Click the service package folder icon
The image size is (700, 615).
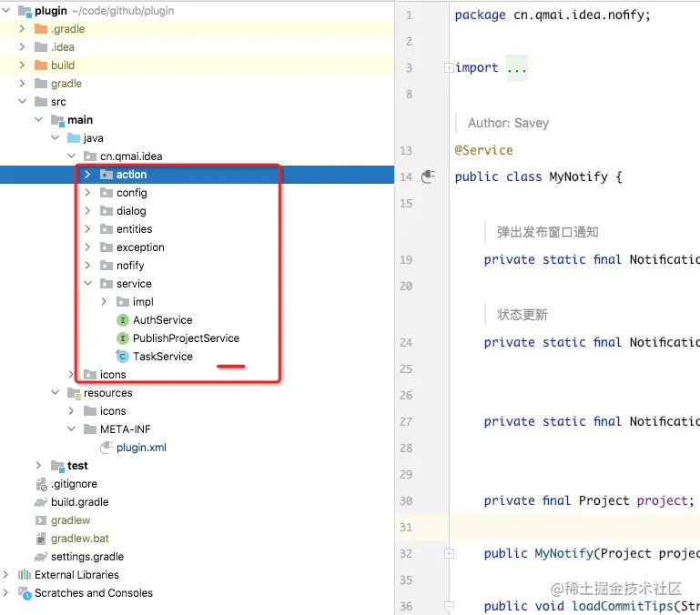[107, 284]
